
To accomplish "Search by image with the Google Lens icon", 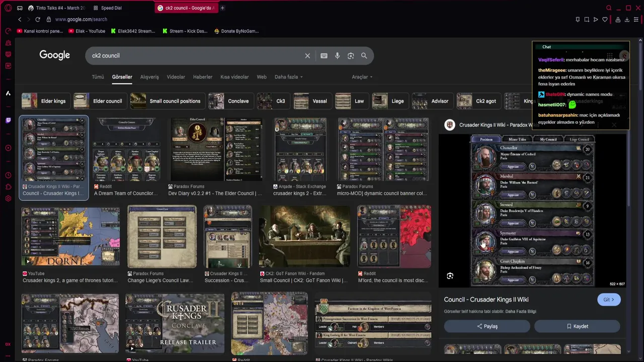I will pos(351,56).
